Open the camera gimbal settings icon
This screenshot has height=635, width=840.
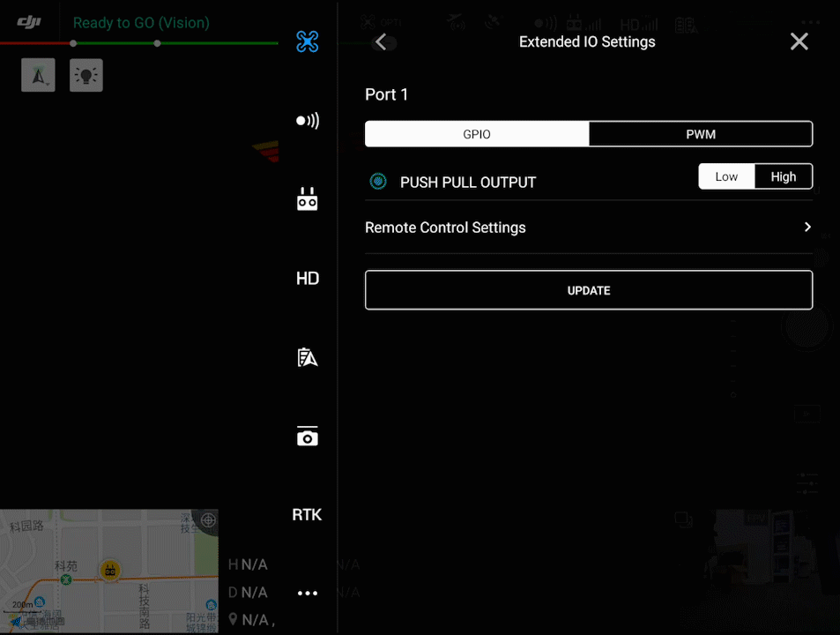(x=307, y=436)
